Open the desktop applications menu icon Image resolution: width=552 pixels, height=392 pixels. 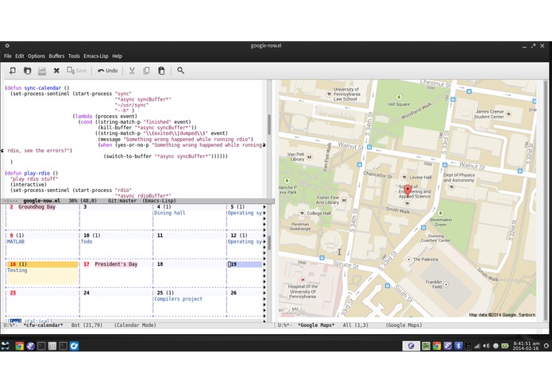6,346
